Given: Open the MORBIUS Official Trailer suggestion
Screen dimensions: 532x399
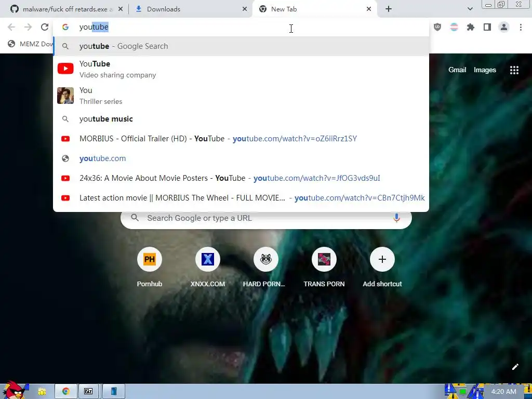Looking at the screenshot, I should (241, 139).
